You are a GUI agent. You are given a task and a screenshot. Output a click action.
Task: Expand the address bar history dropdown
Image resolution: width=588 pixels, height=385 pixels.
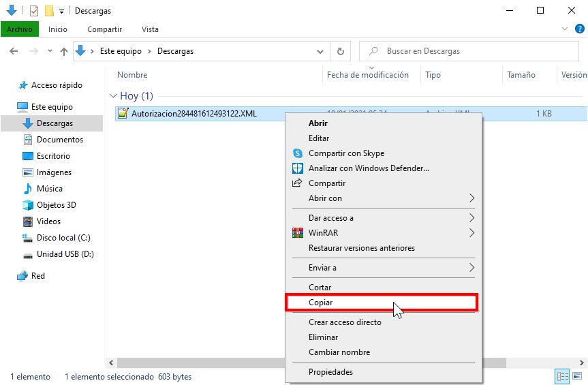pos(321,51)
